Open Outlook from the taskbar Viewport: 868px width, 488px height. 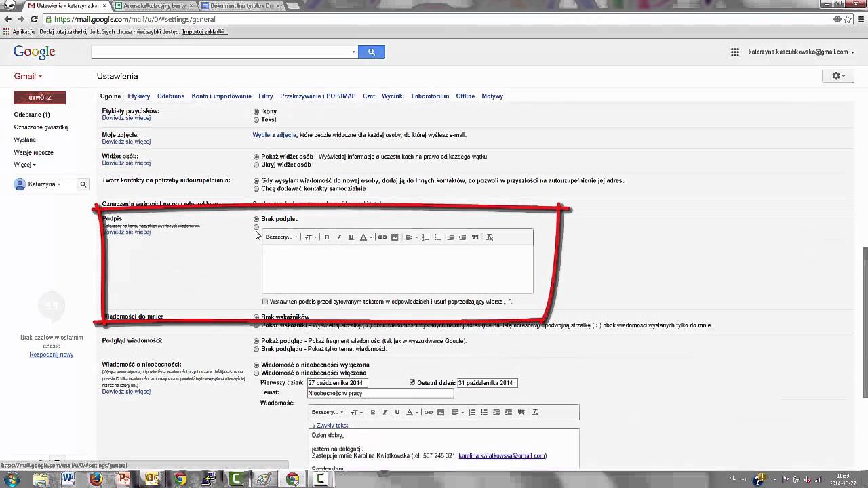(x=152, y=479)
